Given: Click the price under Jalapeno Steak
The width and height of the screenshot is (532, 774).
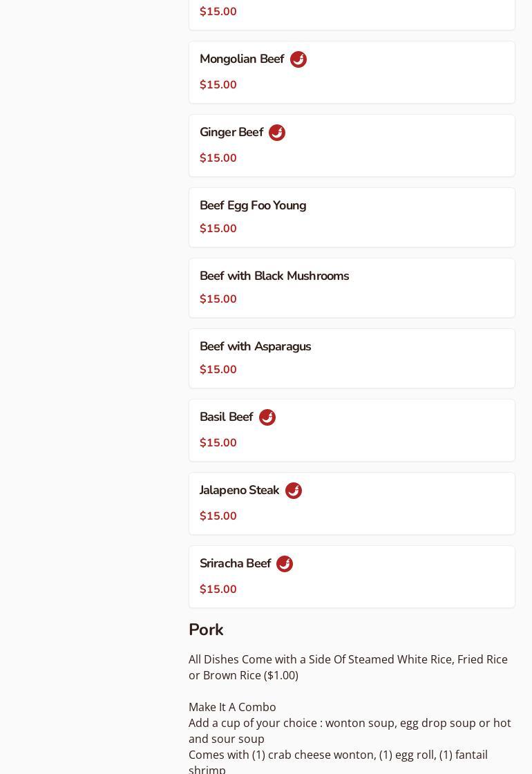Looking at the screenshot, I should pyautogui.click(x=218, y=516).
